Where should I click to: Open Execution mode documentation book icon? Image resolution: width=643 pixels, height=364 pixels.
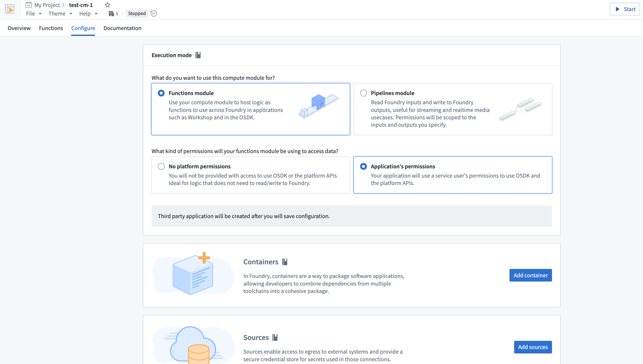pyautogui.click(x=198, y=55)
